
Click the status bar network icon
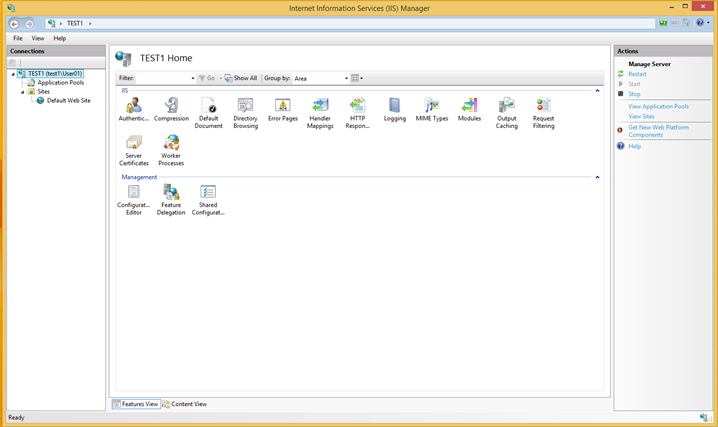coord(704,417)
